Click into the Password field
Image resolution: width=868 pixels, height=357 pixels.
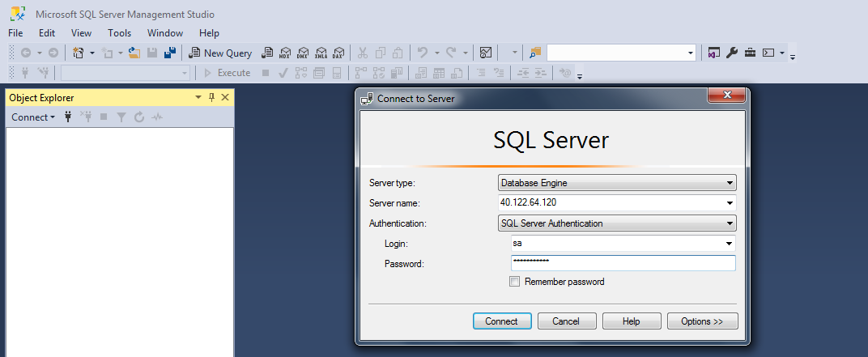tap(623, 263)
